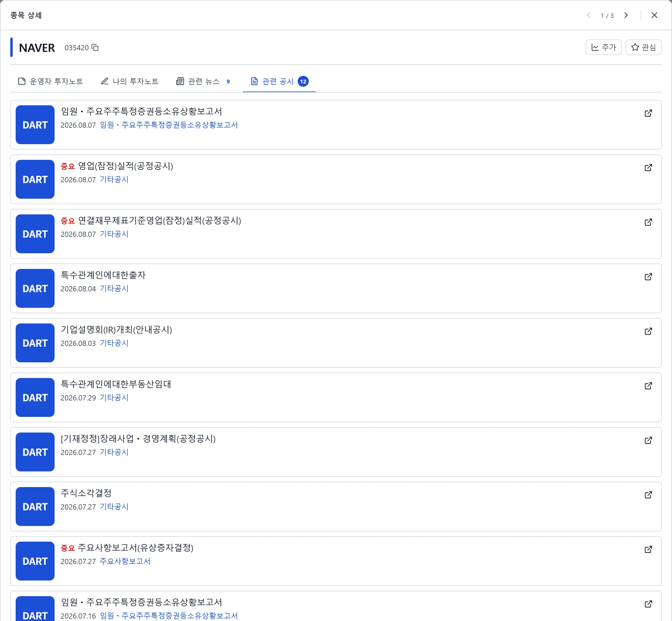The width and height of the screenshot is (672, 621).
Task: Open external link for [기재정정]장래사업ㆍ경영계획
Action: click(648, 441)
